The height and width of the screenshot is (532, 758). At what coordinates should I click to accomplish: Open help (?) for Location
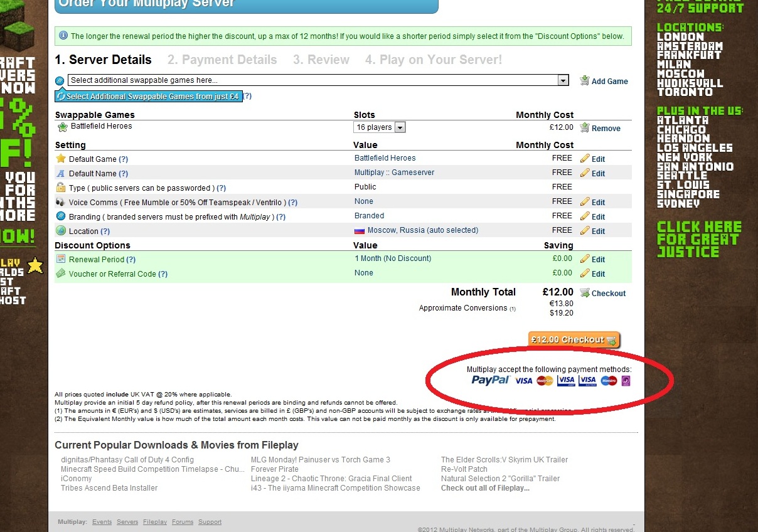[105, 231]
